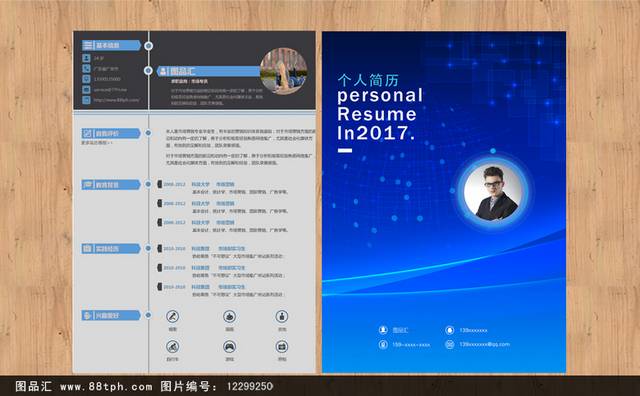Screen dimensions: 640x396
Task: Click the timeline node beside the basic info banner
Action: click(149, 46)
